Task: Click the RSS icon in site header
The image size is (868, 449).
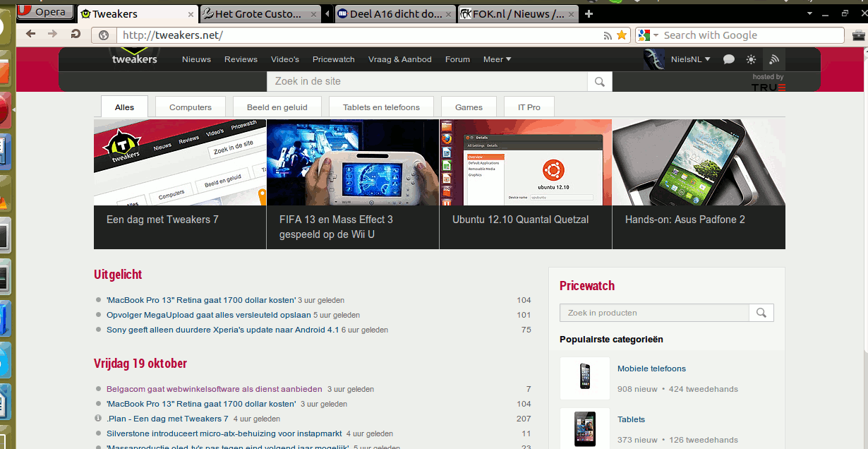Action: pos(774,59)
